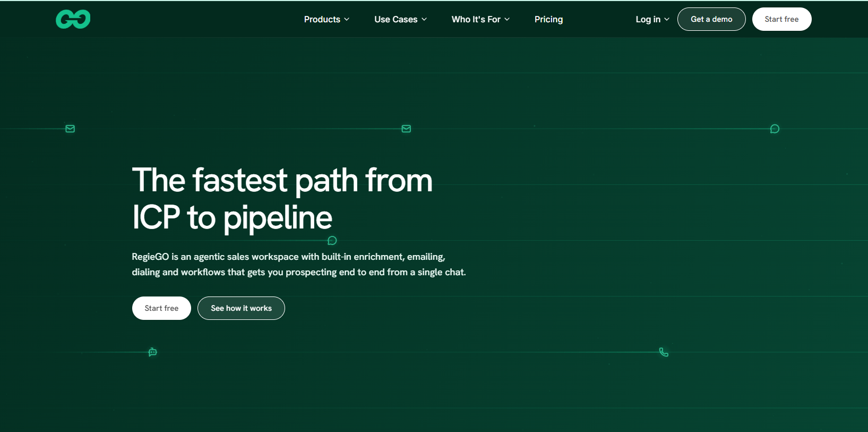Click the See how it works button
Image resolution: width=868 pixels, height=432 pixels.
click(x=241, y=308)
